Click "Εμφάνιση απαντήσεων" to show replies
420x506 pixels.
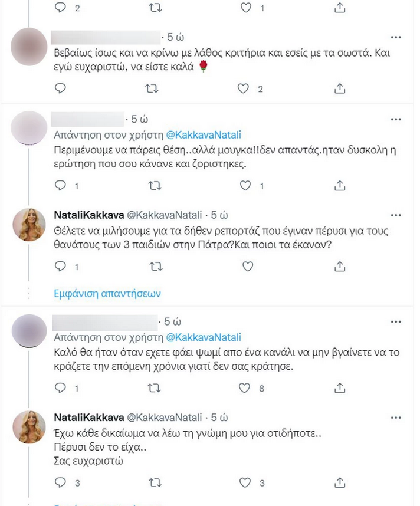[x=107, y=293]
